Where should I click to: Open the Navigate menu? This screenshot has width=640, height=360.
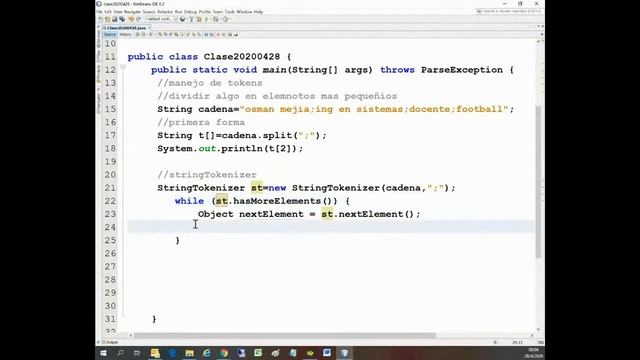point(132,12)
